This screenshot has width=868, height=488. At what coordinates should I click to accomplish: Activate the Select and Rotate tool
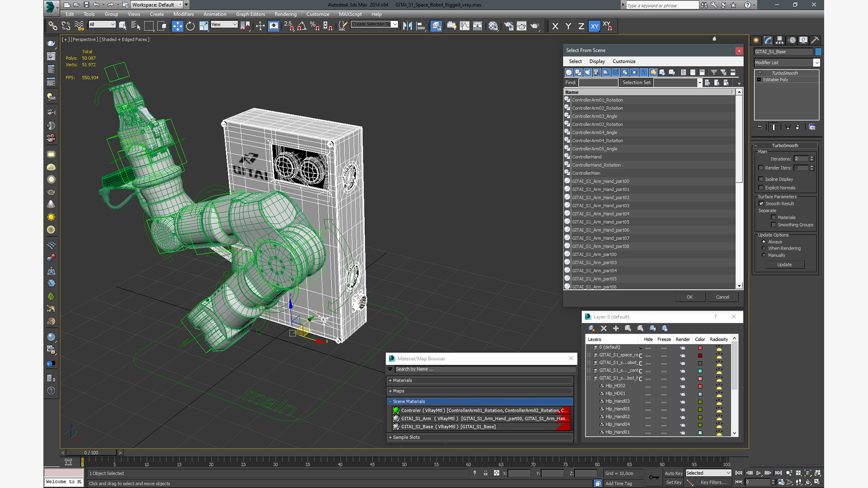point(190,26)
